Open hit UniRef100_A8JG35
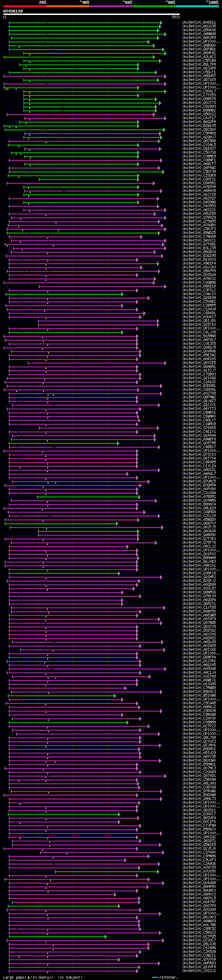The height and width of the screenshot is (980, 222). pyautogui.click(x=199, y=26)
